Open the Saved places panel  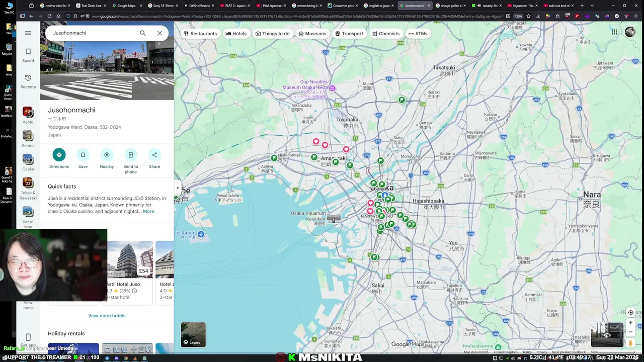click(28, 55)
